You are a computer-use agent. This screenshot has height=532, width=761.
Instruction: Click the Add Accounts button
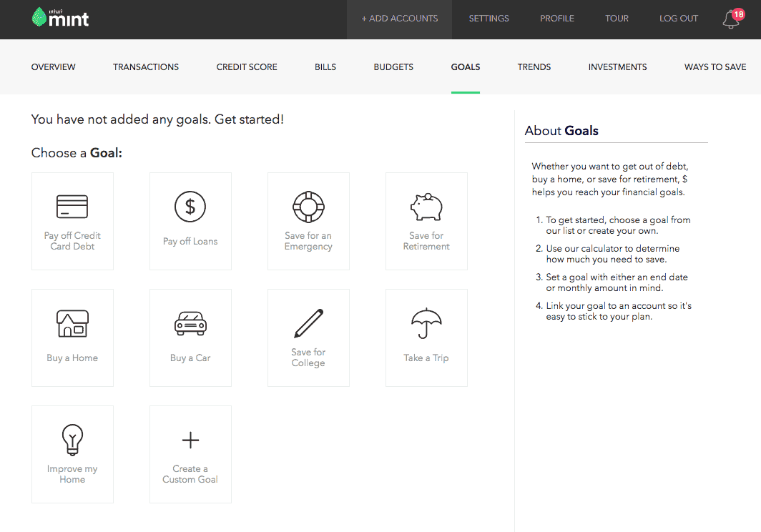(399, 19)
